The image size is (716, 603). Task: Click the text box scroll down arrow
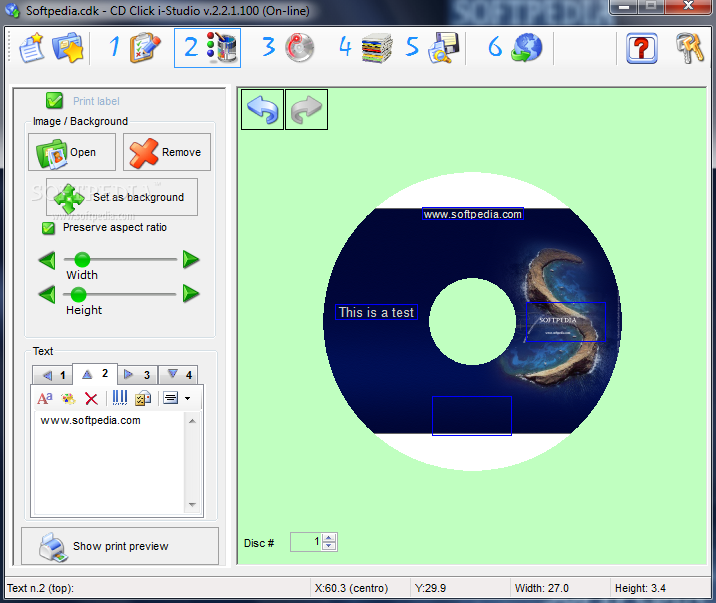(192, 504)
